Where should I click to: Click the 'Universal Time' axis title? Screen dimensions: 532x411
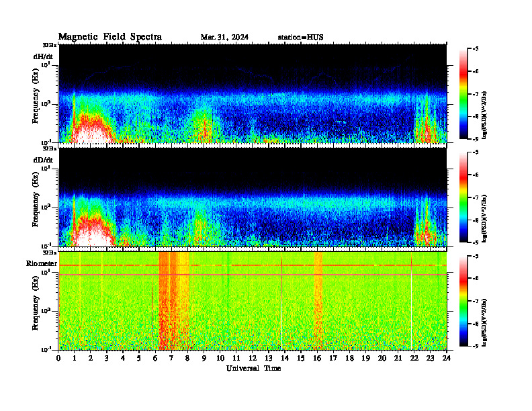click(253, 368)
